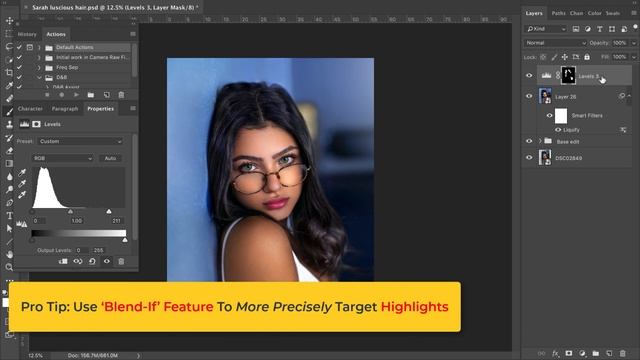The image size is (640, 360).
Task: Open the Actions panel flyout menu
Action: [x=133, y=34]
